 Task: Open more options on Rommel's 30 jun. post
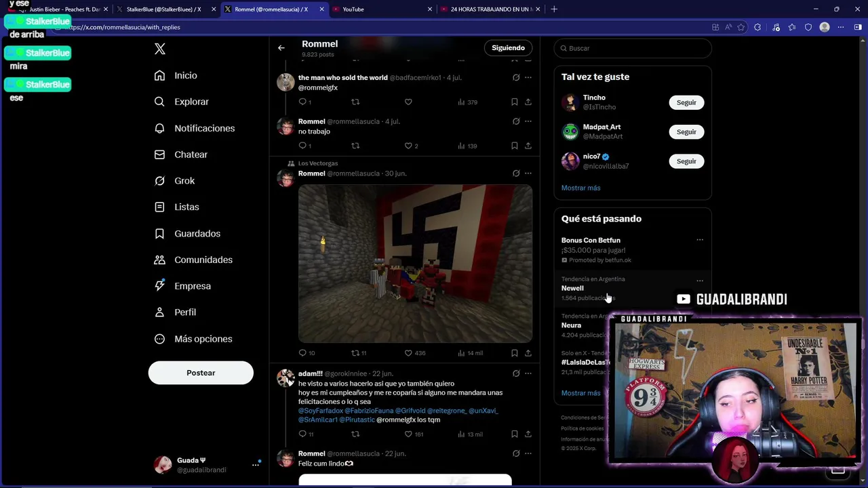(x=528, y=174)
